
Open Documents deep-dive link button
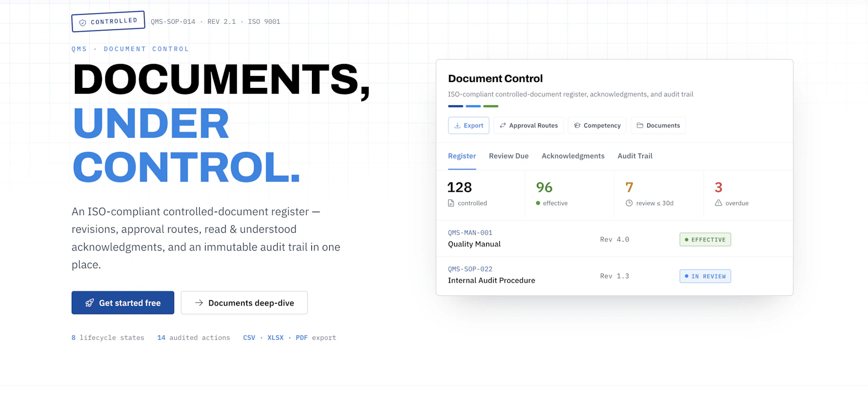click(244, 303)
